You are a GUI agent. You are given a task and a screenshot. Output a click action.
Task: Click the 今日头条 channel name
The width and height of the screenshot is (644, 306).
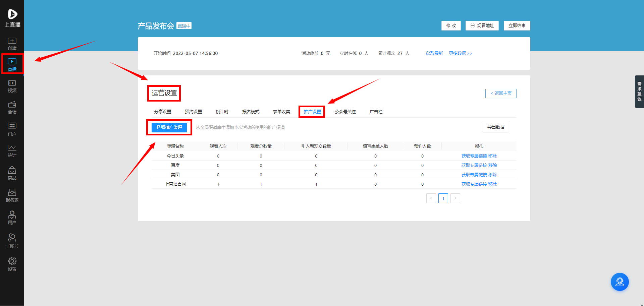point(175,156)
